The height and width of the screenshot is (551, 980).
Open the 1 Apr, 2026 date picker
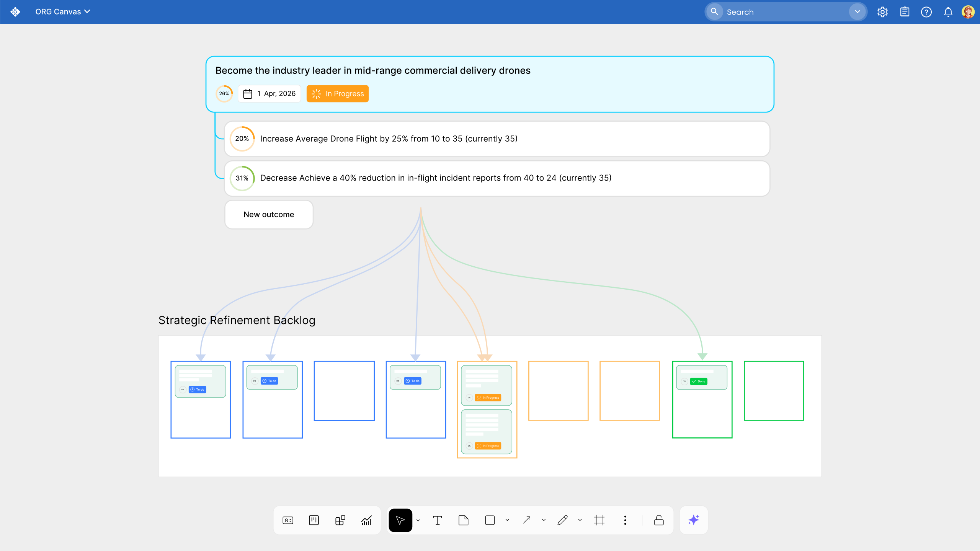coord(269,94)
